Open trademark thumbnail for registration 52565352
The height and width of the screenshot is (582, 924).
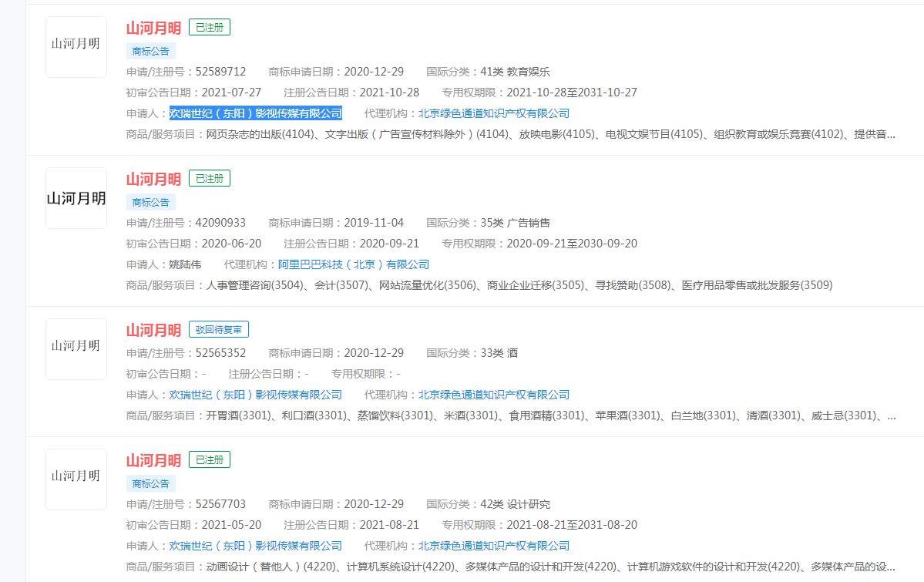coord(76,349)
